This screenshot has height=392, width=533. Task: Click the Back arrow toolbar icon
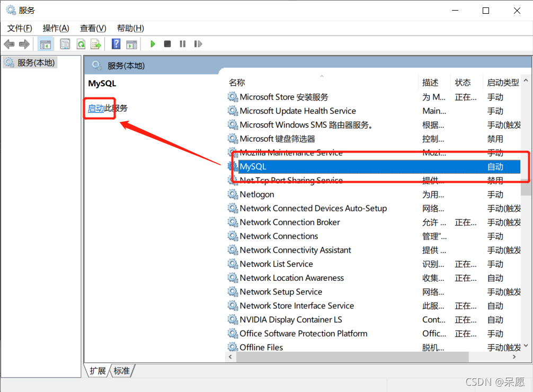point(9,44)
